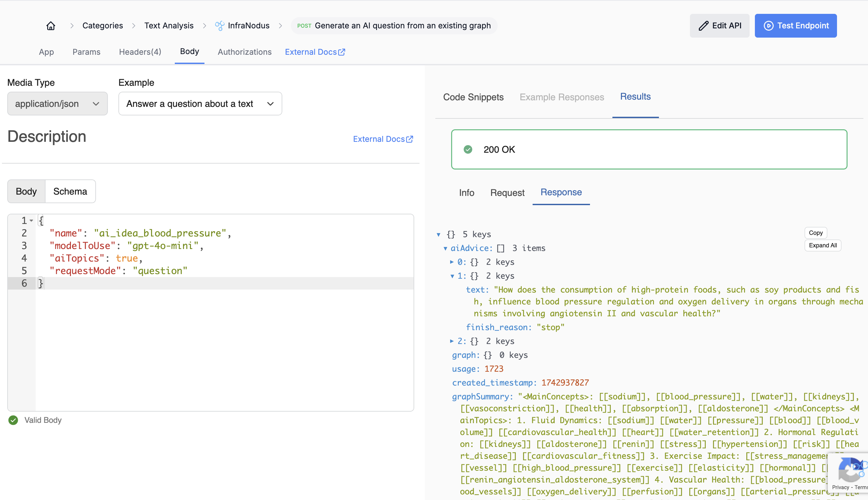Collapse aiAdvice item 1
The height and width of the screenshot is (500, 868).
(x=452, y=276)
